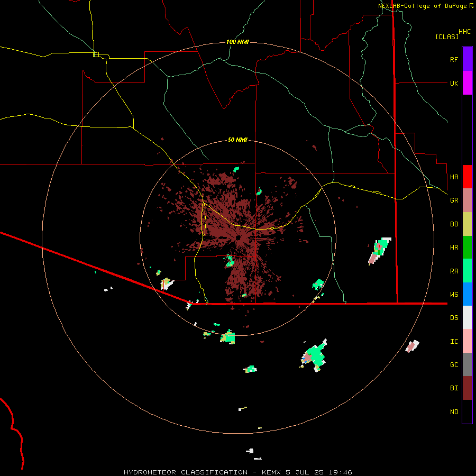
Task: Click the RA legend label
Action: (x=454, y=271)
